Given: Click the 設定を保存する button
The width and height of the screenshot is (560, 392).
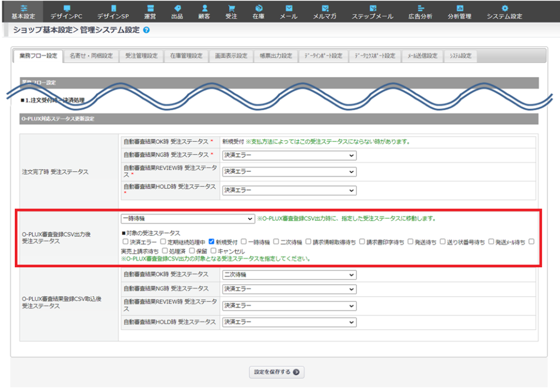Looking at the screenshot, I should click(x=276, y=372).
